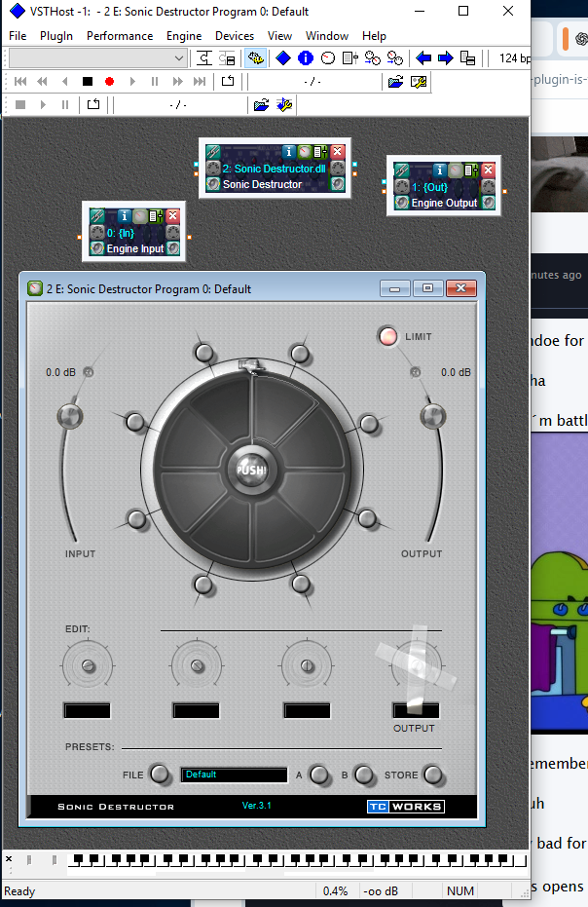Click previous plugin blue left arrow
Screen dimensions: 588x907
(x=423, y=58)
